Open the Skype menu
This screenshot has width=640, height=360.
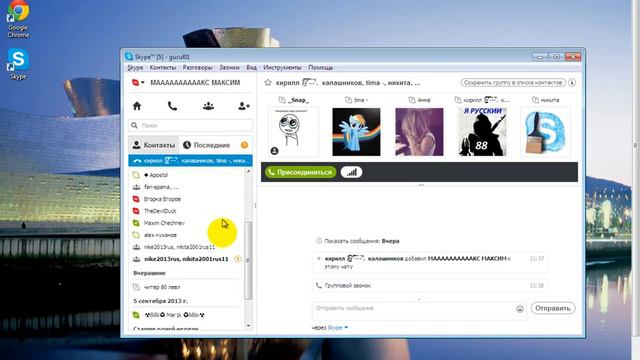pos(135,67)
